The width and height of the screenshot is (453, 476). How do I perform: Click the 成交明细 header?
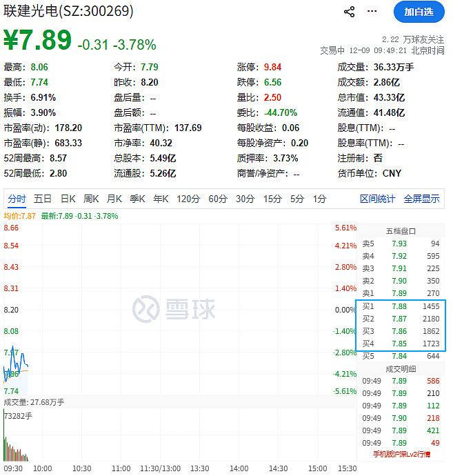click(401, 369)
